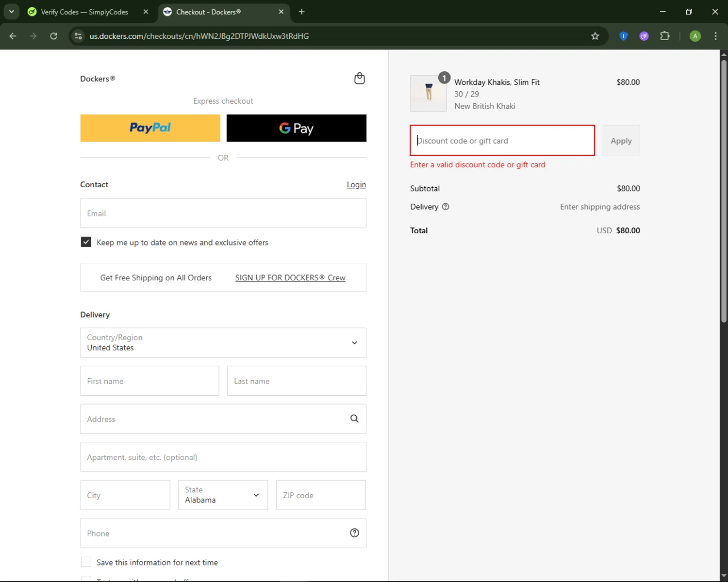Click the Delivery info question mark icon
The width and height of the screenshot is (728, 582).
446,207
